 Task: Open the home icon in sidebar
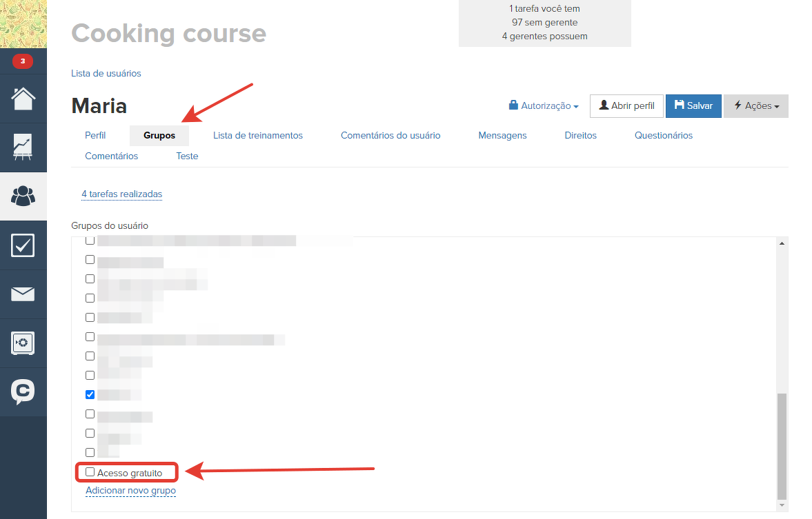pos(23,99)
